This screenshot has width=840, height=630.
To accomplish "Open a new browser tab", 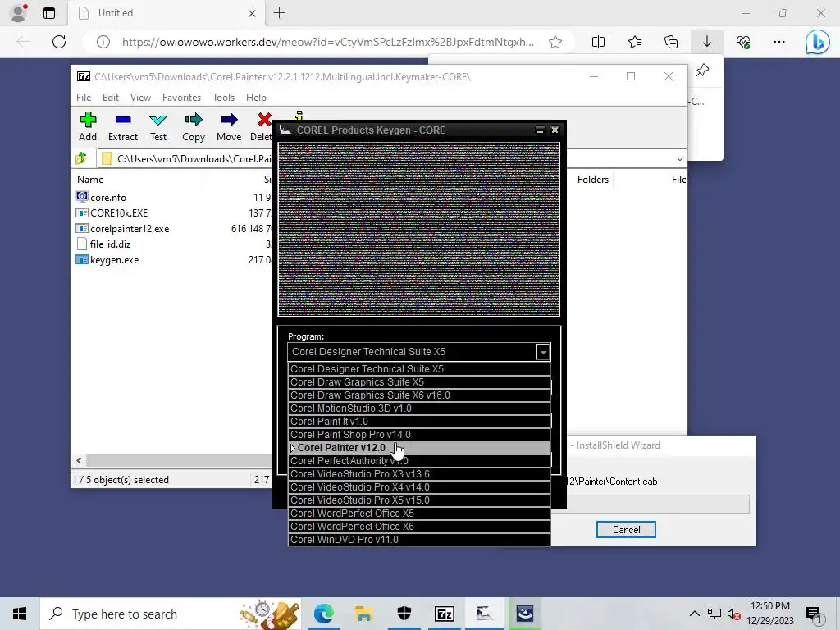I will (279, 13).
